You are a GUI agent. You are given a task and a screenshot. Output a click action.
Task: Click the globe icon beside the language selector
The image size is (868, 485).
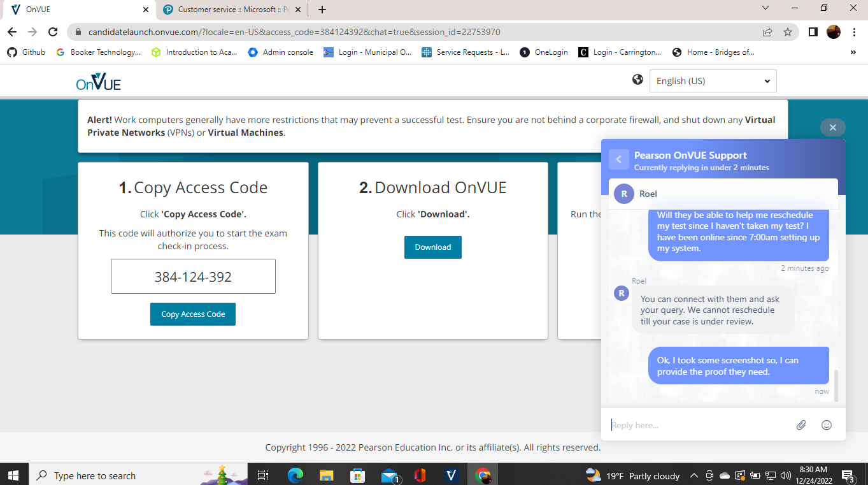pos(637,79)
